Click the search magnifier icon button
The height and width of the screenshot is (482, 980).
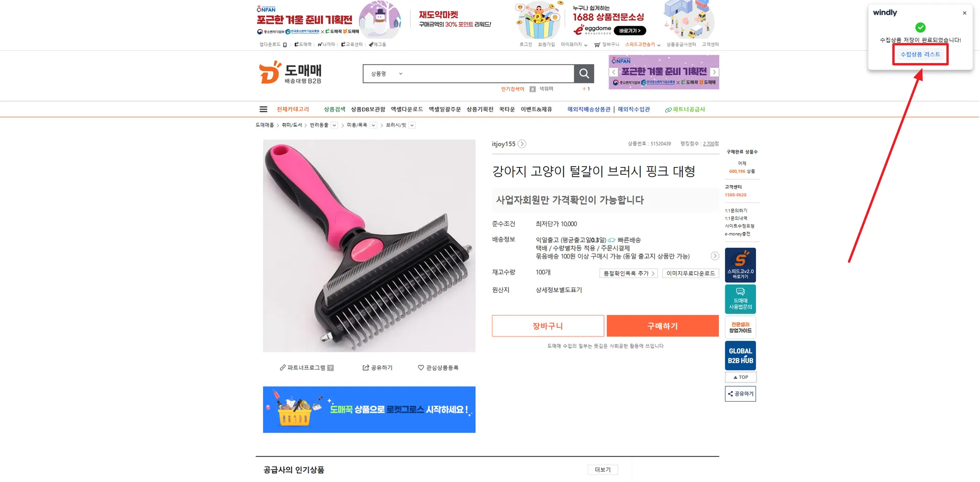[x=584, y=73]
